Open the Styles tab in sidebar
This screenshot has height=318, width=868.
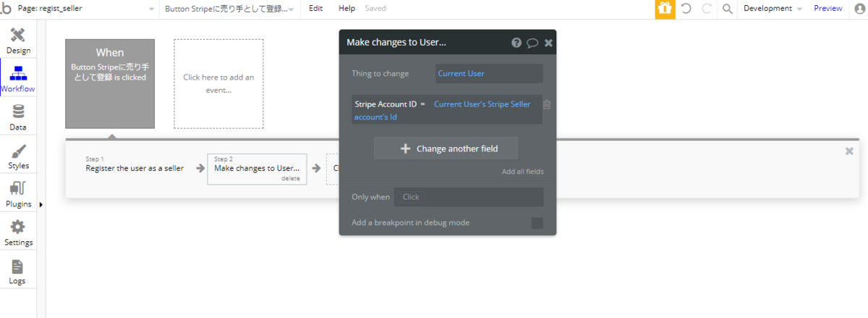18,156
